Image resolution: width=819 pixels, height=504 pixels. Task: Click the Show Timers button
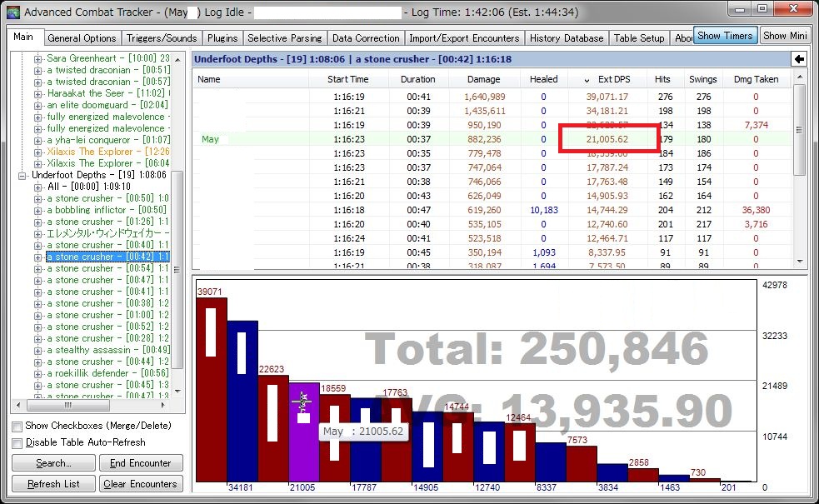pos(725,36)
